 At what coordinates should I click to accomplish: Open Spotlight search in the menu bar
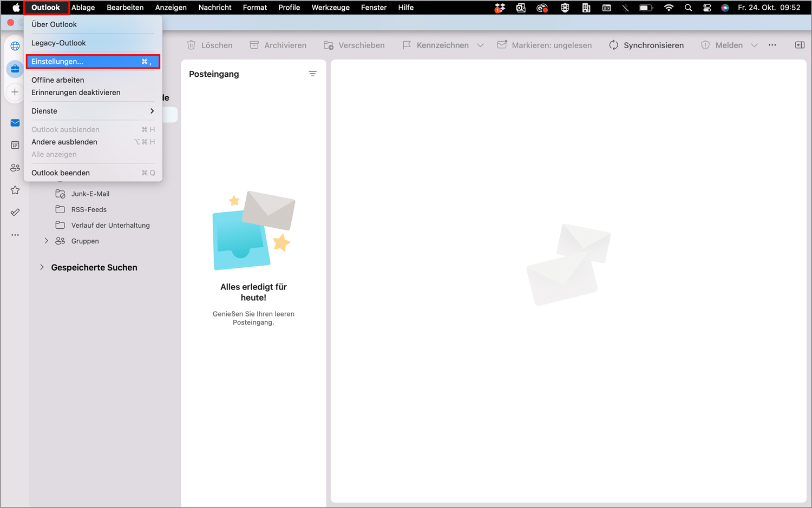(x=688, y=8)
